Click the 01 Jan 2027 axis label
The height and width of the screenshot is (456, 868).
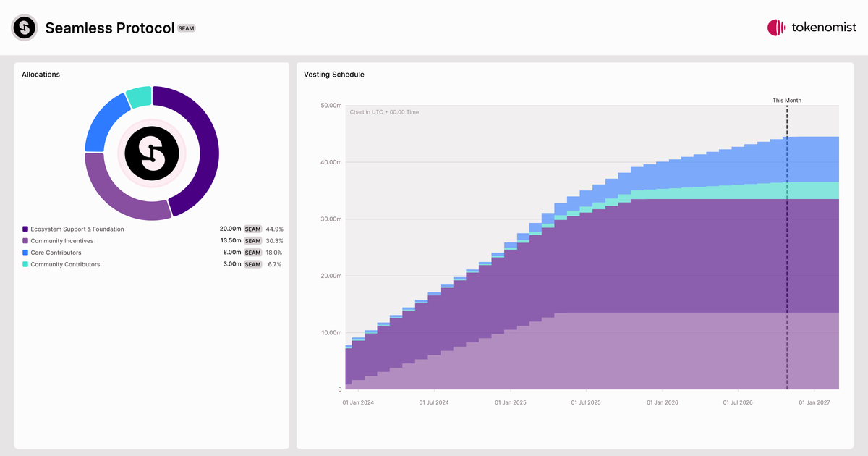814,402
